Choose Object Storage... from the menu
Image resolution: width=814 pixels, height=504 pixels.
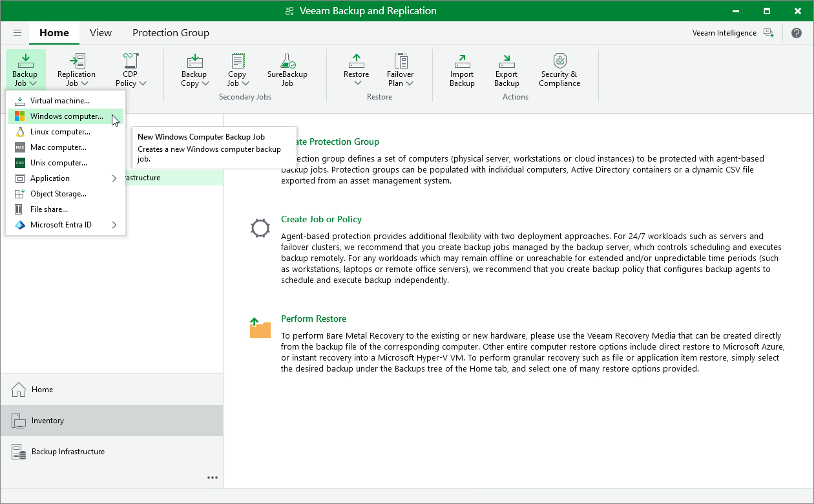coord(65,194)
